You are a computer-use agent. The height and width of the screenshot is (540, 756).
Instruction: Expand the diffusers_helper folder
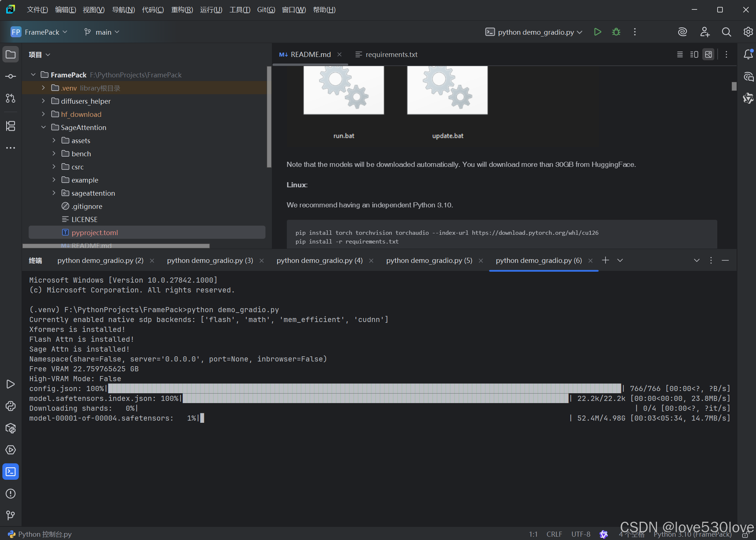[43, 101]
